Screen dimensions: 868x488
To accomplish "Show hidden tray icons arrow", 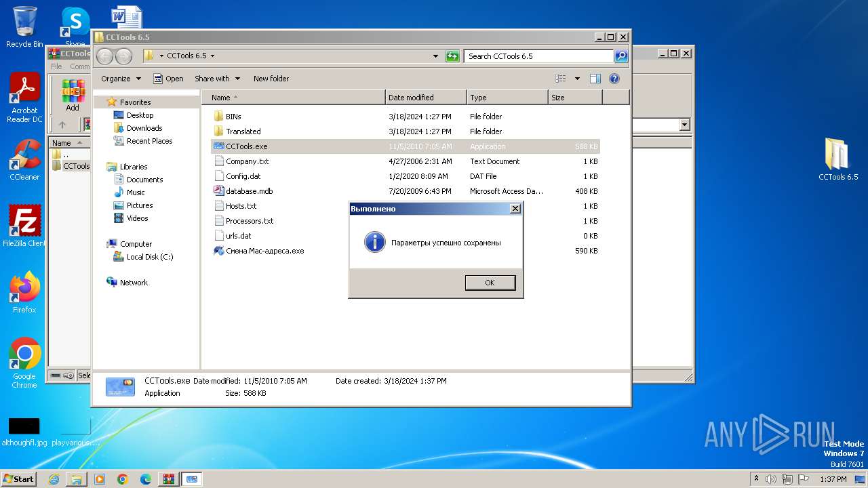I will pyautogui.click(x=756, y=479).
